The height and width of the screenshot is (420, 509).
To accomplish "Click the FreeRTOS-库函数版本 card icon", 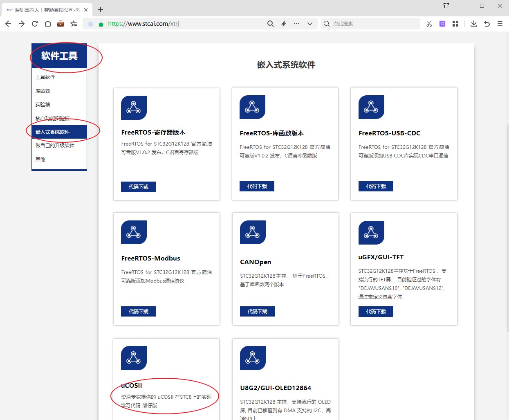I will pos(252,107).
